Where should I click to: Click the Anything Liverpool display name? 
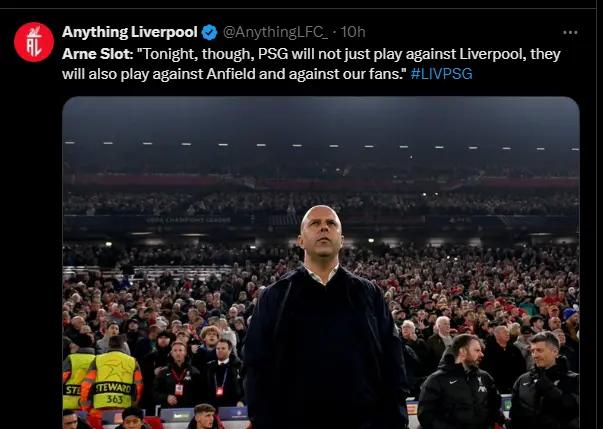click(130, 32)
